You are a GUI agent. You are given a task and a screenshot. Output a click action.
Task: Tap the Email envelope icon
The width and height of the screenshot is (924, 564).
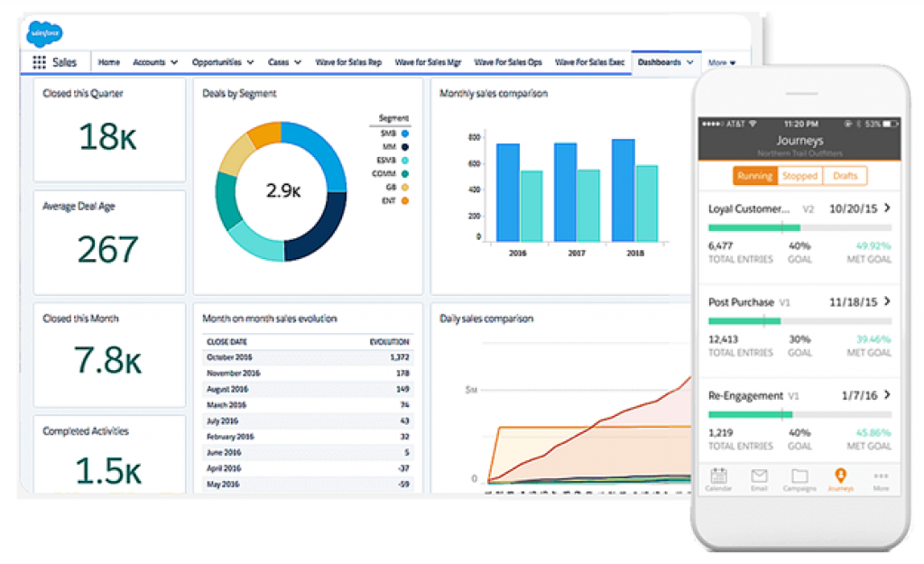click(x=759, y=477)
